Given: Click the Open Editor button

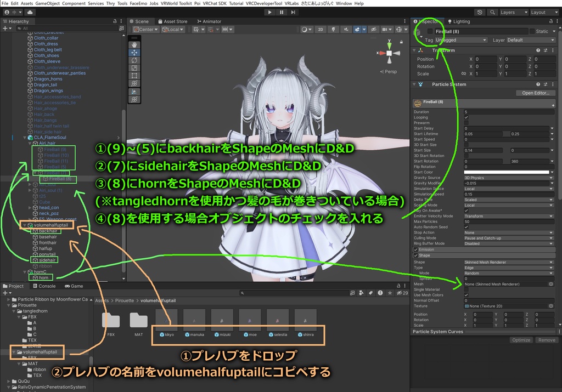Looking at the screenshot, I should pos(536,93).
